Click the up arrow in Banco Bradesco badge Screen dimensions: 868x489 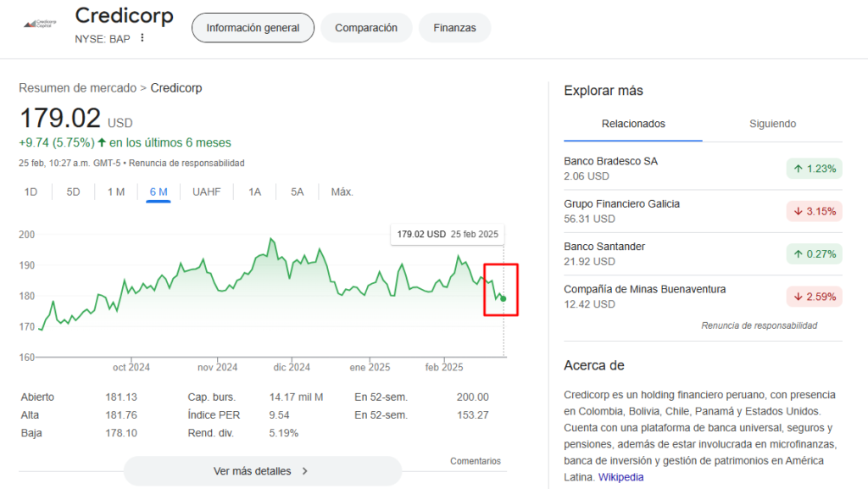(x=798, y=169)
